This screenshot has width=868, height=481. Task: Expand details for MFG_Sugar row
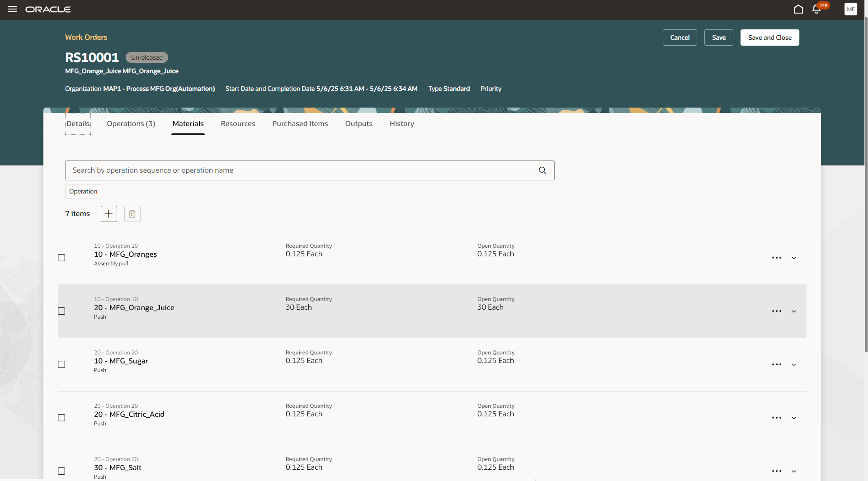pos(794,364)
